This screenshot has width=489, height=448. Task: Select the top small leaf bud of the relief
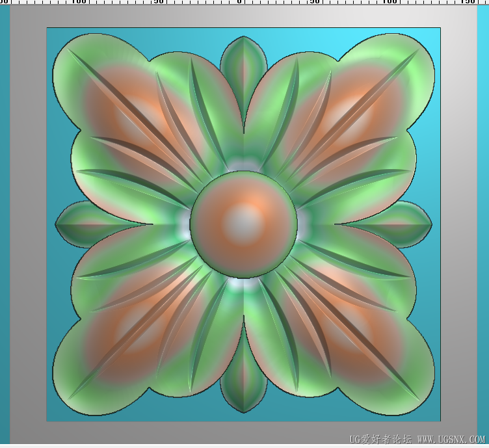point(244,84)
